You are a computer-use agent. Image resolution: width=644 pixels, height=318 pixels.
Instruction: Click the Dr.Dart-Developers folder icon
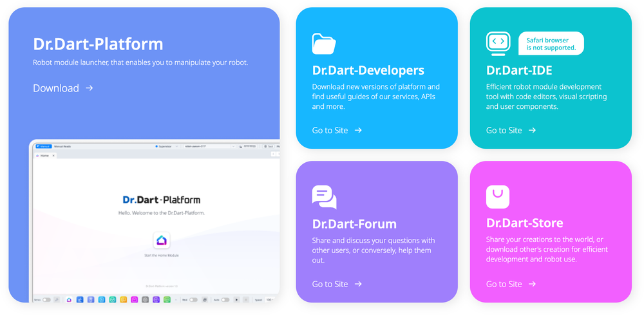(x=324, y=44)
